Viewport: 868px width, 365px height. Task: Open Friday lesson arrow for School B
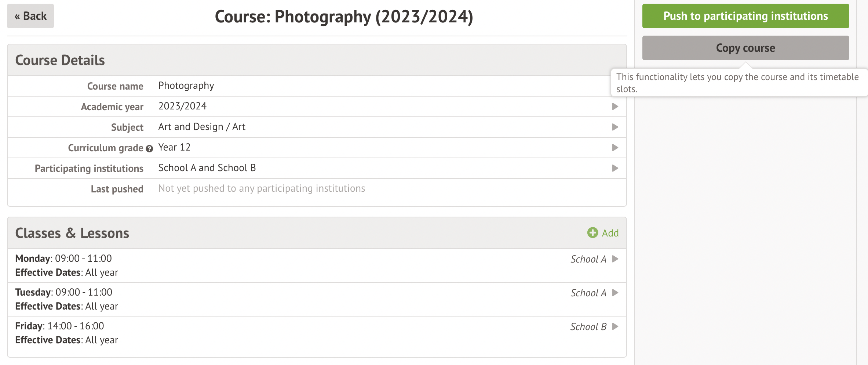click(x=616, y=326)
